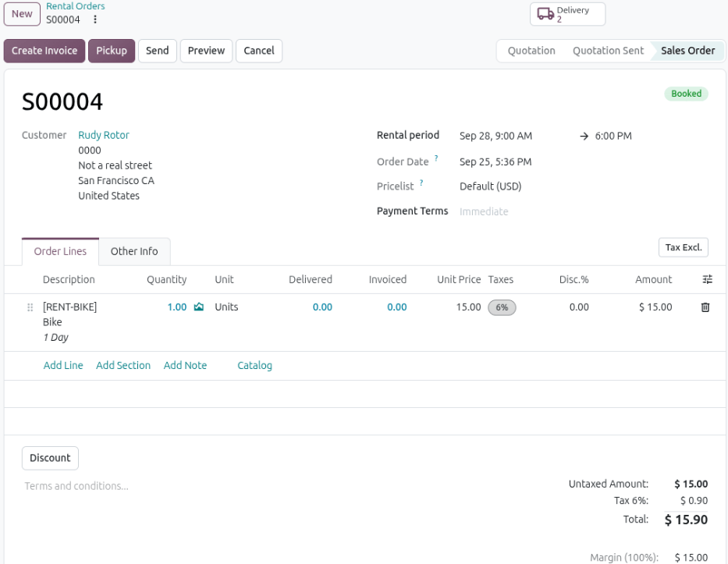The image size is (728, 564).
Task: Click the Untaxed Amount value $ 15.00
Action: (691, 484)
